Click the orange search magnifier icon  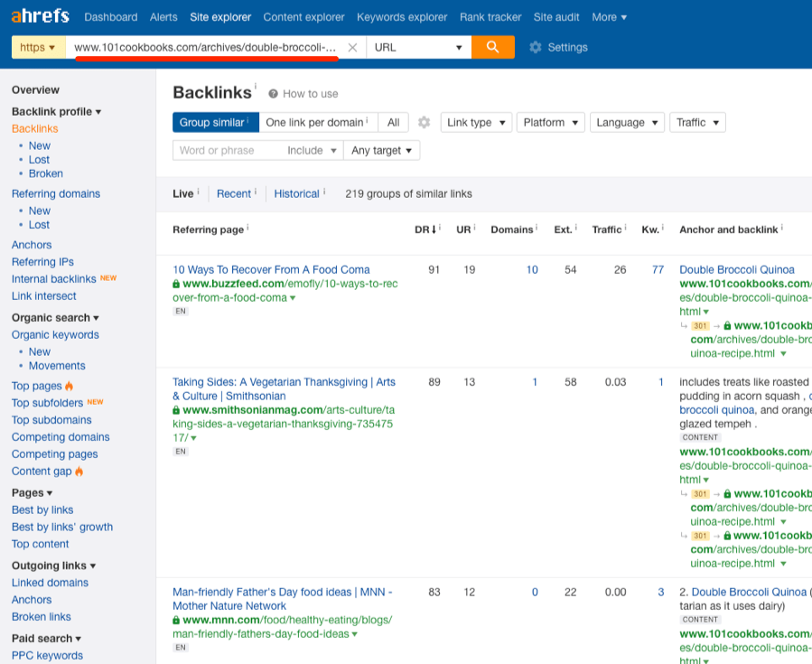click(491, 45)
